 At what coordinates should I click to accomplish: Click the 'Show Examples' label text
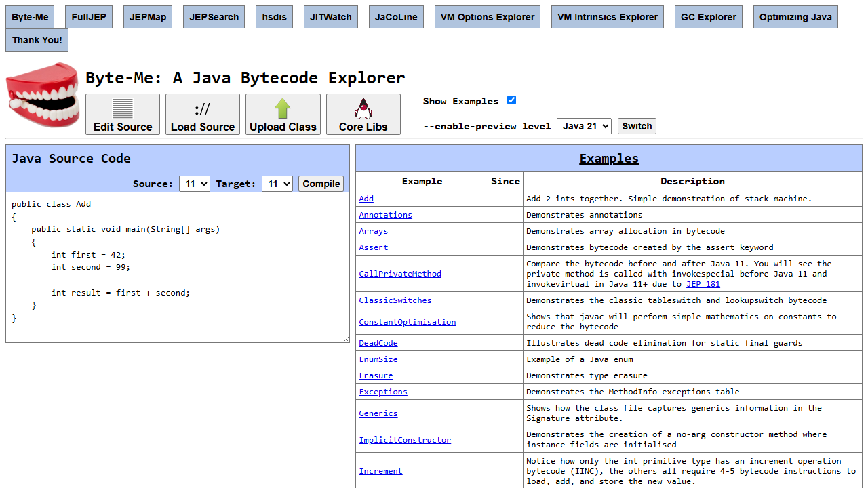click(x=460, y=101)
